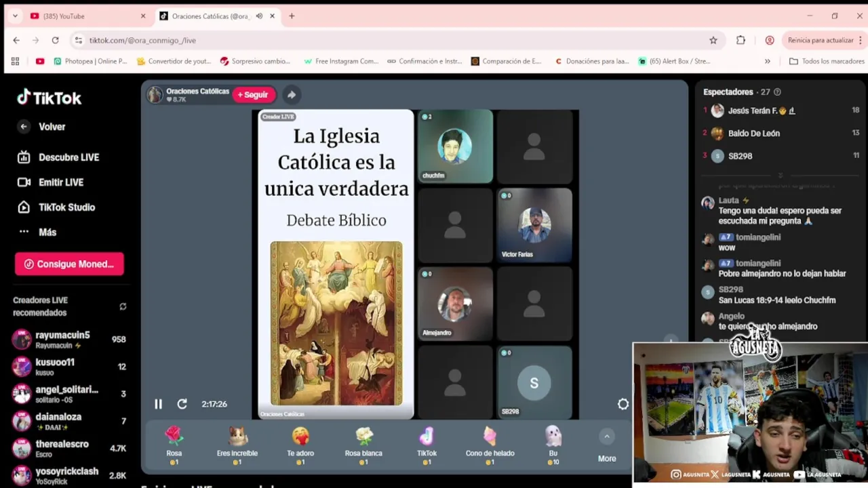Open the tab search dropdown
Viewport: 868px width, 488px height.
[x=15, y=16]
